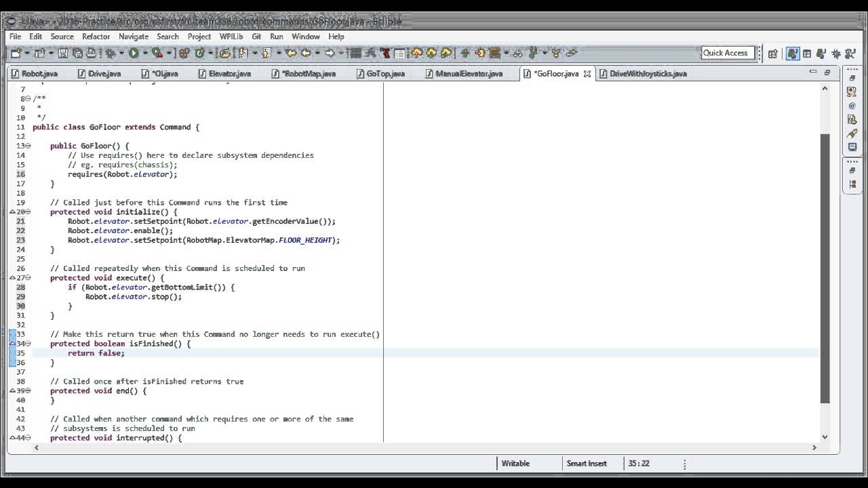868x488 pixels.
Task: Click the Javadoc @ icon in side panel
Action: tap(852, 106)
